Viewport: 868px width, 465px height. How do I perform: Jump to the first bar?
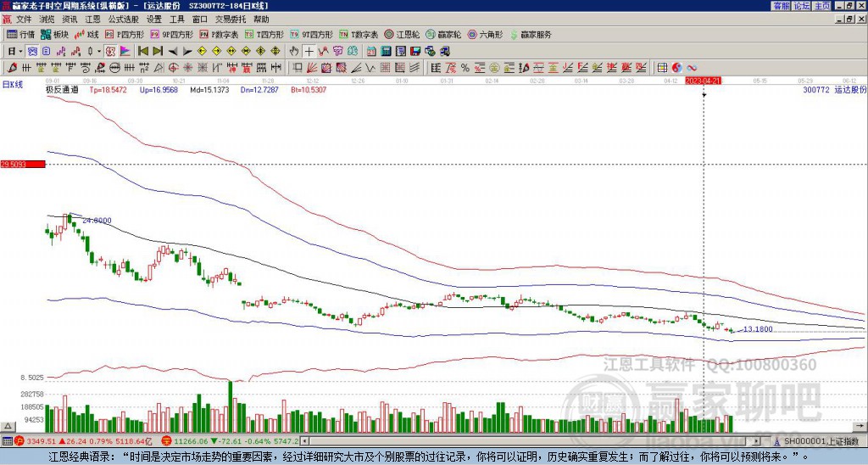(x=142, y=52)
